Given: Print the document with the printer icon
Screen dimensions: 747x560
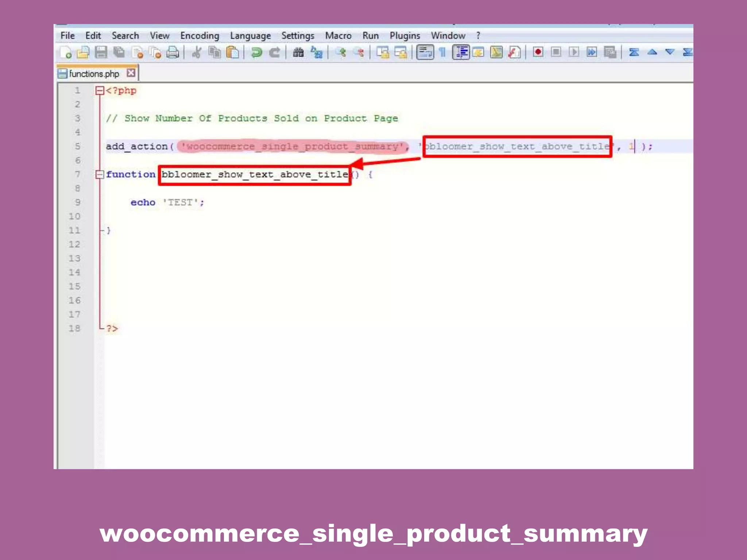Looking at the screenshot, I should click(x=173, y=52).
